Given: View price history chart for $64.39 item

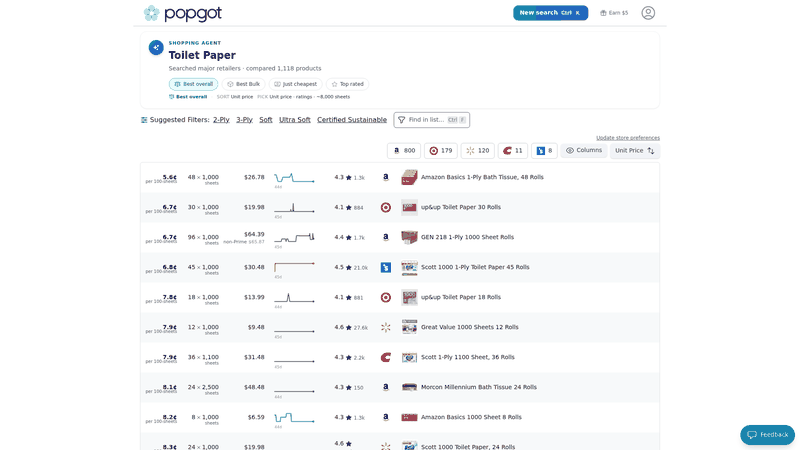Looking at the screenshot, I should pyautogui.click(x=294, y=238).
